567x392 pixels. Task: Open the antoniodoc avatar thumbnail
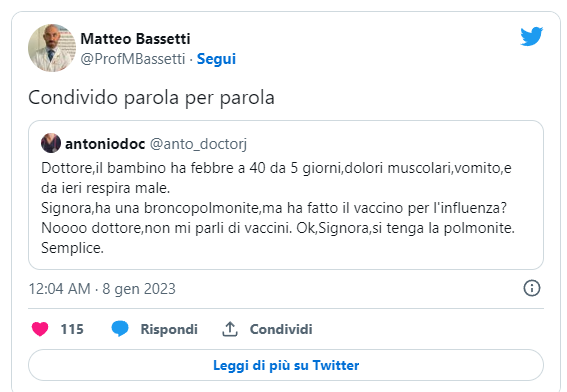coord(51,143)
